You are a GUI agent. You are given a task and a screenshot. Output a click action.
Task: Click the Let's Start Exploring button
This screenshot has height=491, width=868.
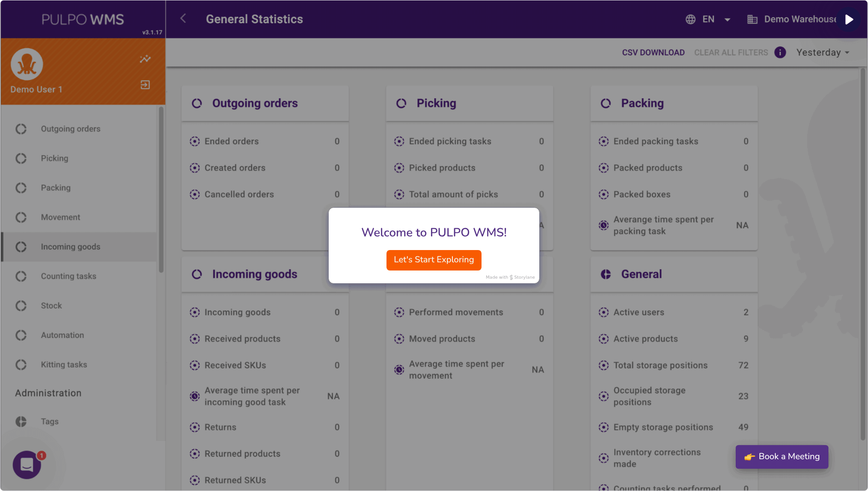point(433,260)
